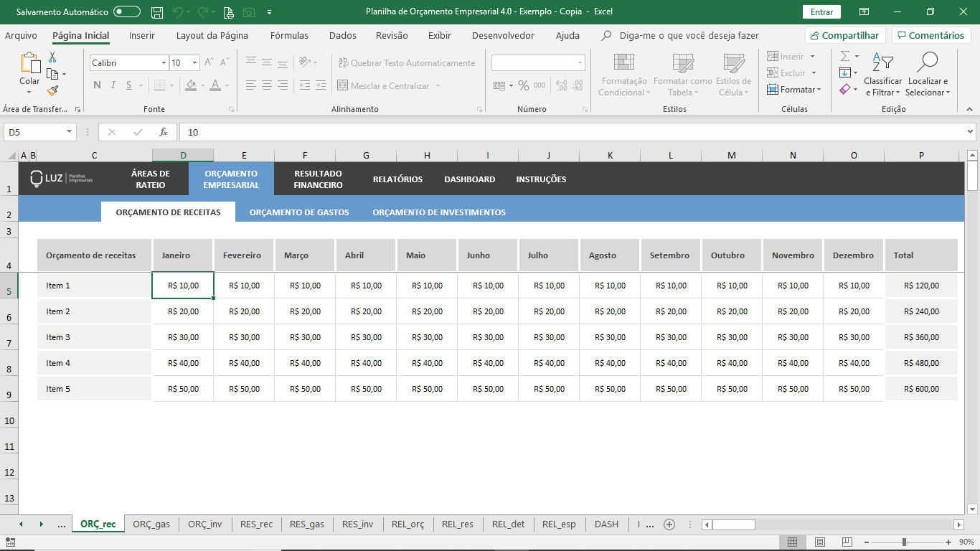Switch to the ORÇ_gas sheet tab
Viewport: 980px width, 551px height.
[x=151, y=524]
